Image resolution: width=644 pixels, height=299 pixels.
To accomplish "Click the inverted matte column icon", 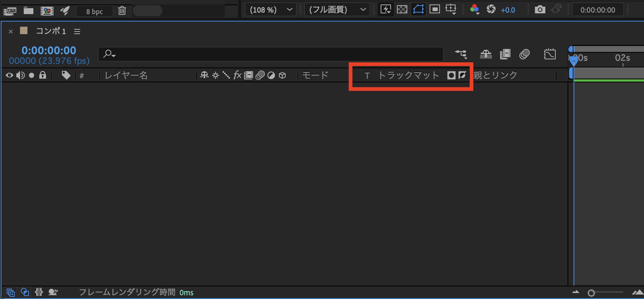I will 462,75.
